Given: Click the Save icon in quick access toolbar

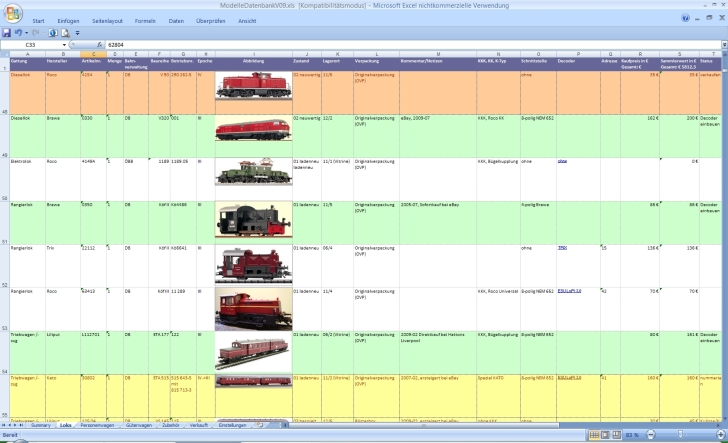Looking at the screenshot, I should click(6, 33).
